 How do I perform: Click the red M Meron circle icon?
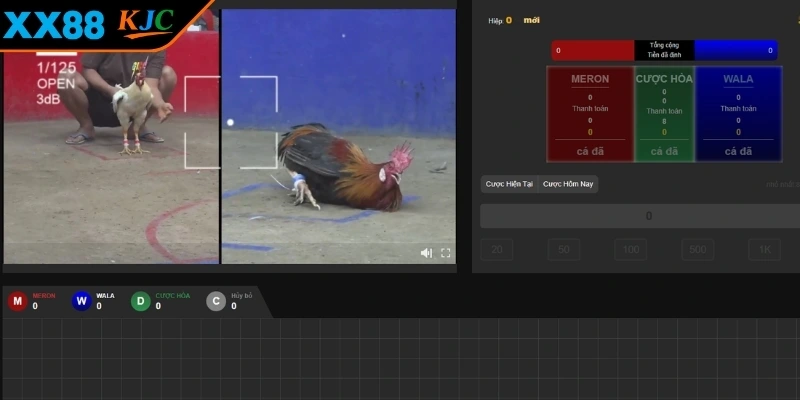pyautogui.click(x=17, y=301)
